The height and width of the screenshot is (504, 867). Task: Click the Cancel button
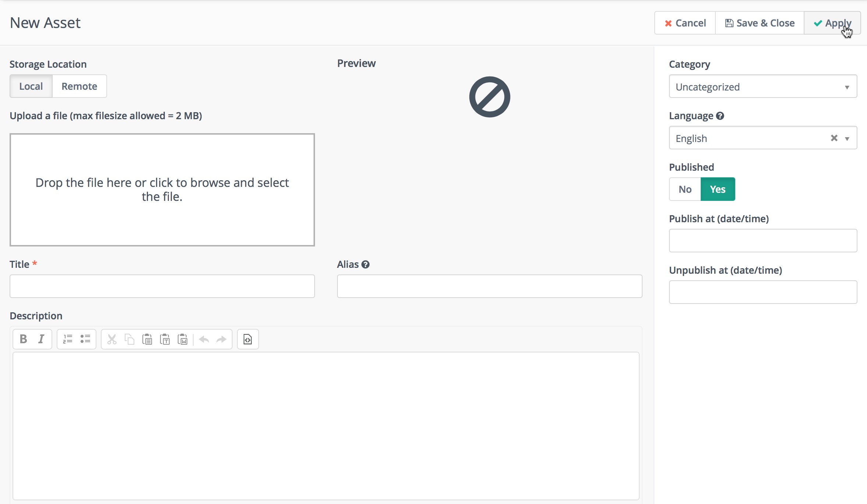point(685,23)
